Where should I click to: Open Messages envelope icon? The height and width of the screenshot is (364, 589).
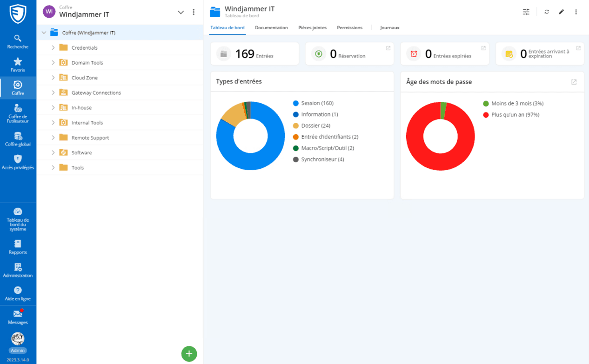pyautogui.click(x=18, y=317)
